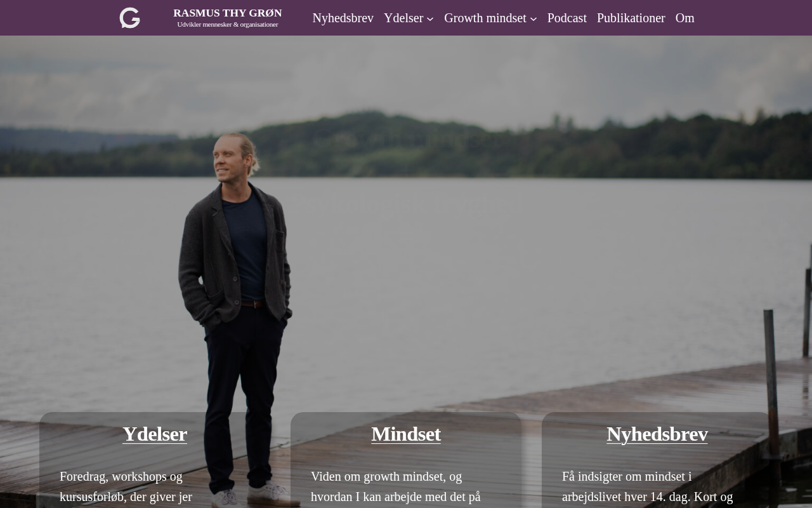Select the Om navigation link
Image resolution: width=812 pixels, height=508 pixels.
pyautogui.click(x=685, y=18)
